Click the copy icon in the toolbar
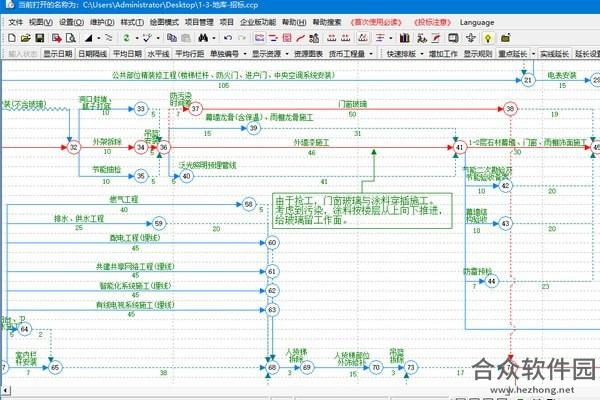600x400 pixels. pos(172,38)
